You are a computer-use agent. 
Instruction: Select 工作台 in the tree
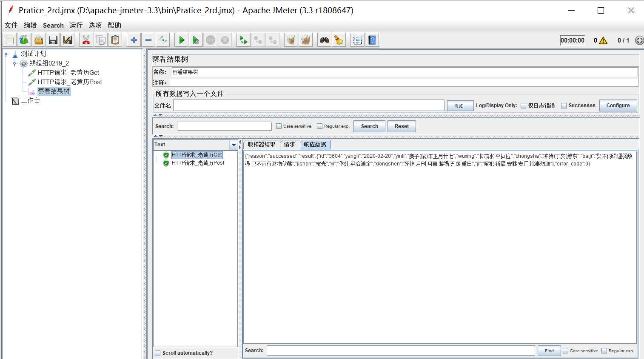pos(30,101)
